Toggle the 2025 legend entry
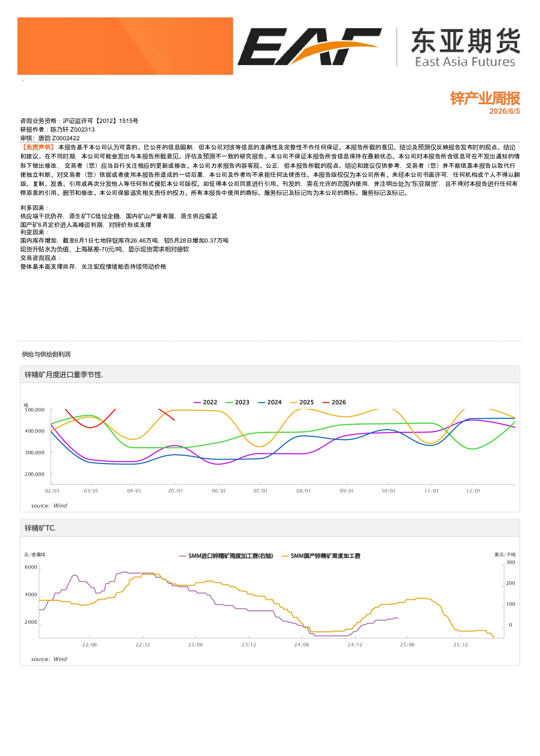This screenshot has width=540, height=756. point(302,402)
